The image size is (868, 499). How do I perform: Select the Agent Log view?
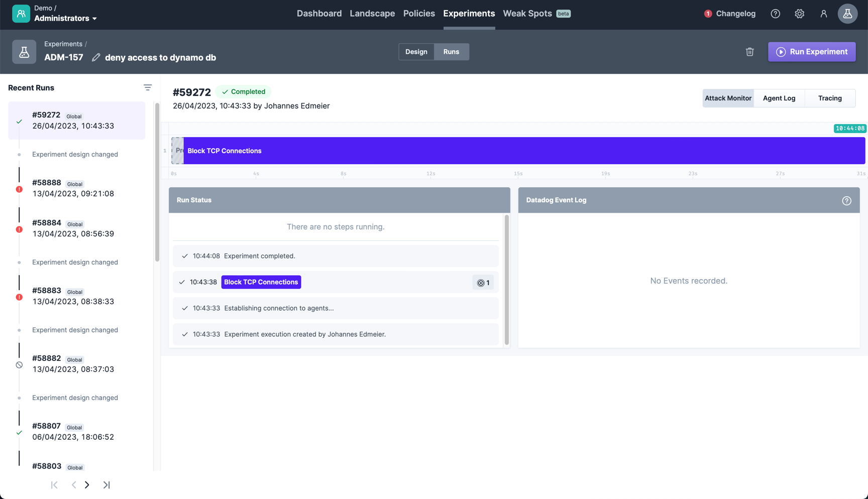(x=779, y=98)
